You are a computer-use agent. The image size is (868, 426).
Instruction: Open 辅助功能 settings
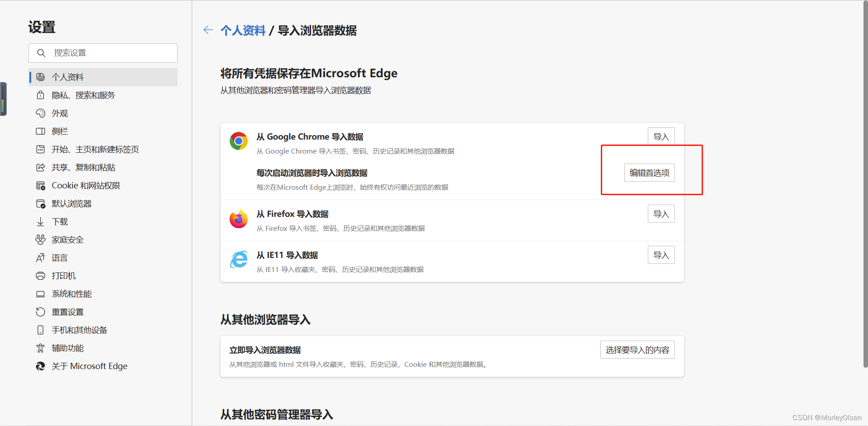(x=103, y=348)
